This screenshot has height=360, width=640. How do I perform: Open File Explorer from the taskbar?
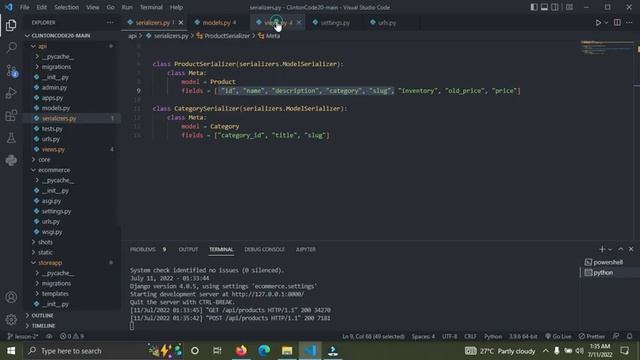pos(287,351)
